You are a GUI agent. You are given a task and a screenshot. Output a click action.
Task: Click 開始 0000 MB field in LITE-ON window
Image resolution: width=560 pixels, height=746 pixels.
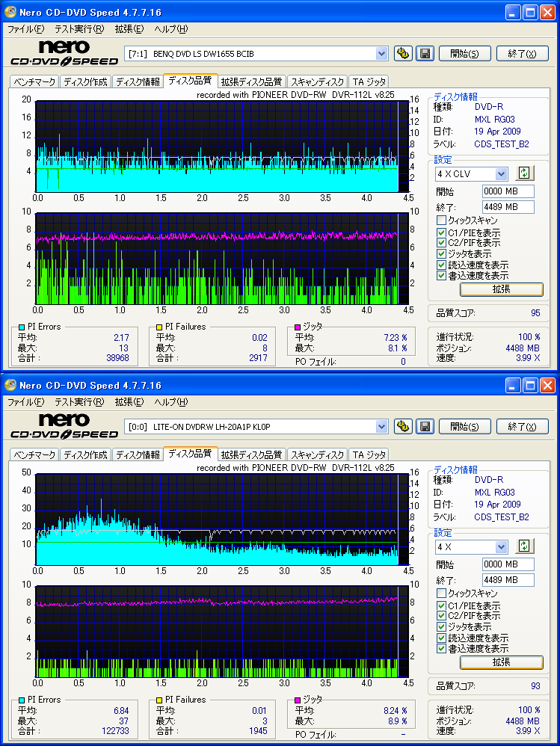508,564
